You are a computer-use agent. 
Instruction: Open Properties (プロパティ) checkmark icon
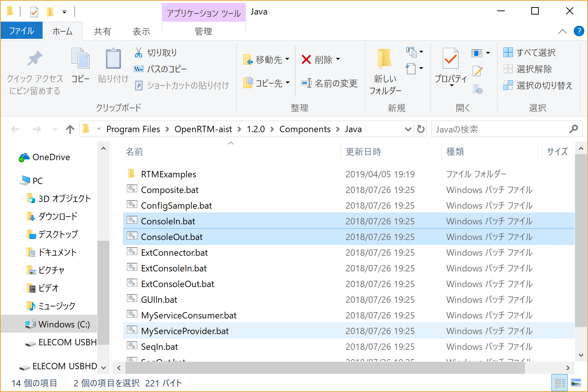click(451, 58)
